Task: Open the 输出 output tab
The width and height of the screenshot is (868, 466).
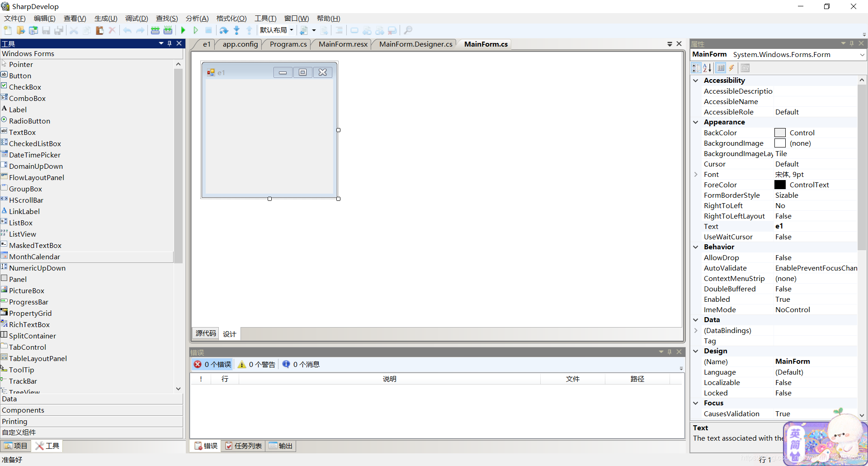Action: pos(281,446)
